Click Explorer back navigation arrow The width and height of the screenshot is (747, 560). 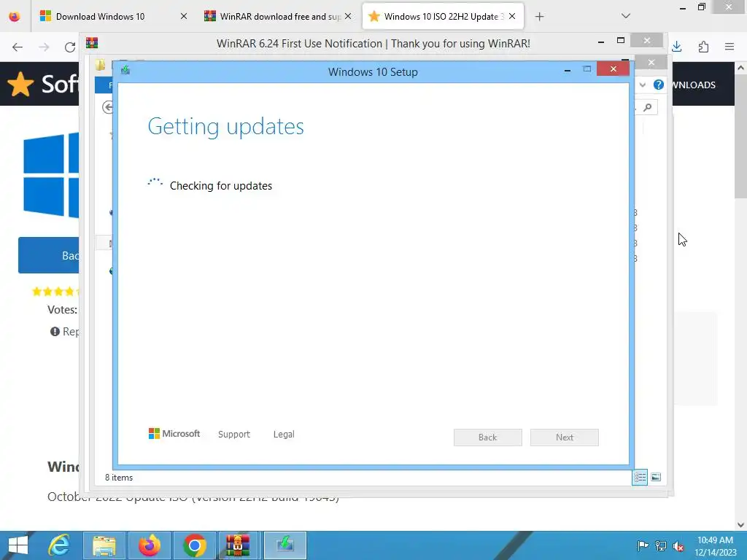pos(108,107)
